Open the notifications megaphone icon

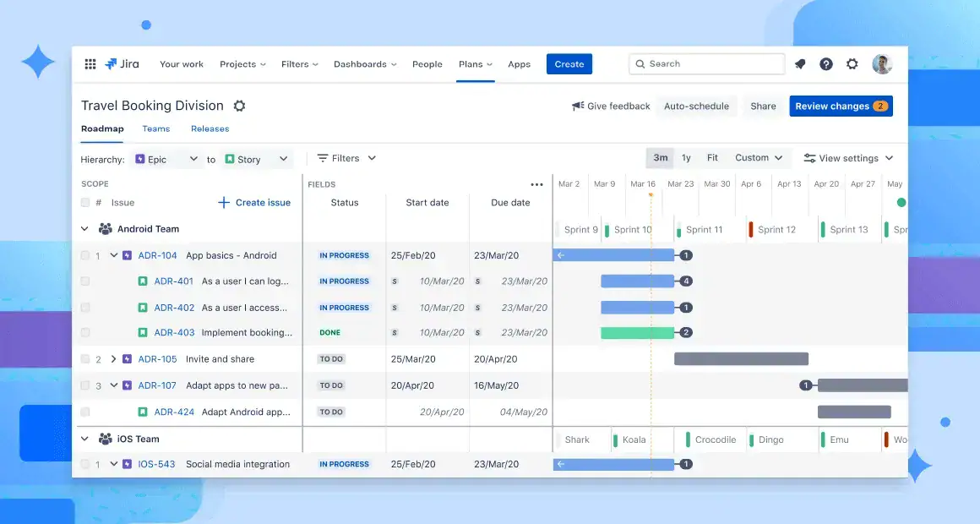800,63
